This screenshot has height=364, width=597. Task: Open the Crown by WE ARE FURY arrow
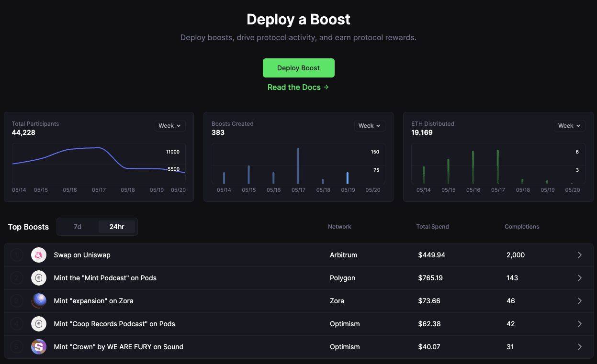point(580,347)
